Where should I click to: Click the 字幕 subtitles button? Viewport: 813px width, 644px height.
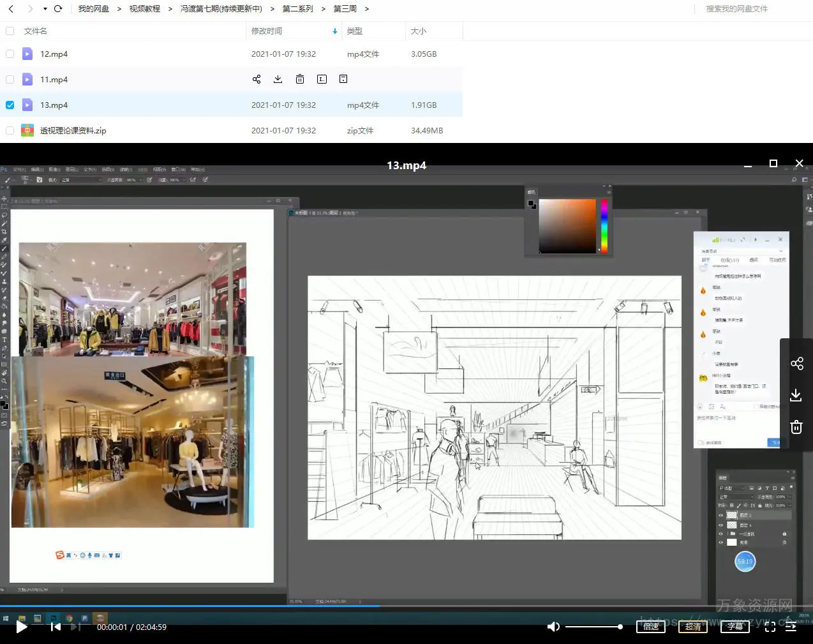click(735, 627)
